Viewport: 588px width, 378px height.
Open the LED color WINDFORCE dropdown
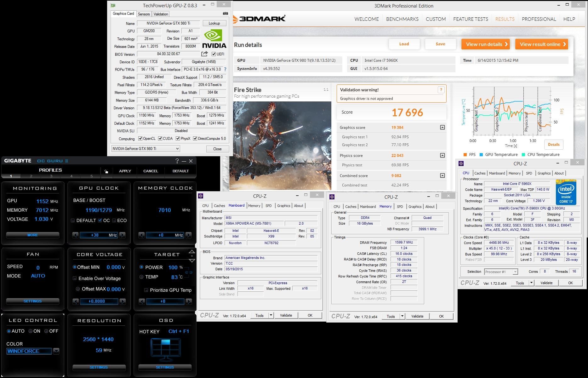pos(56,351)
